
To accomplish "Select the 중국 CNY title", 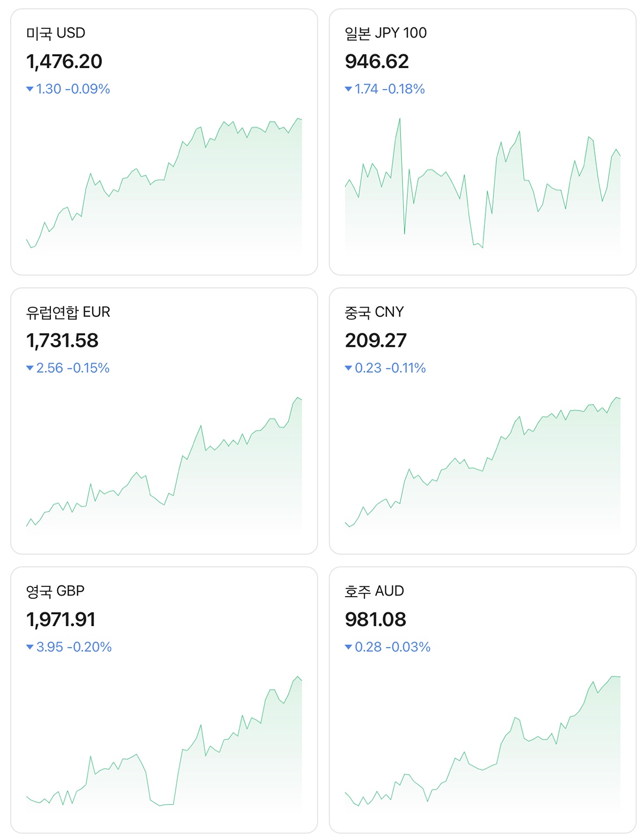I will coord(374,312).
